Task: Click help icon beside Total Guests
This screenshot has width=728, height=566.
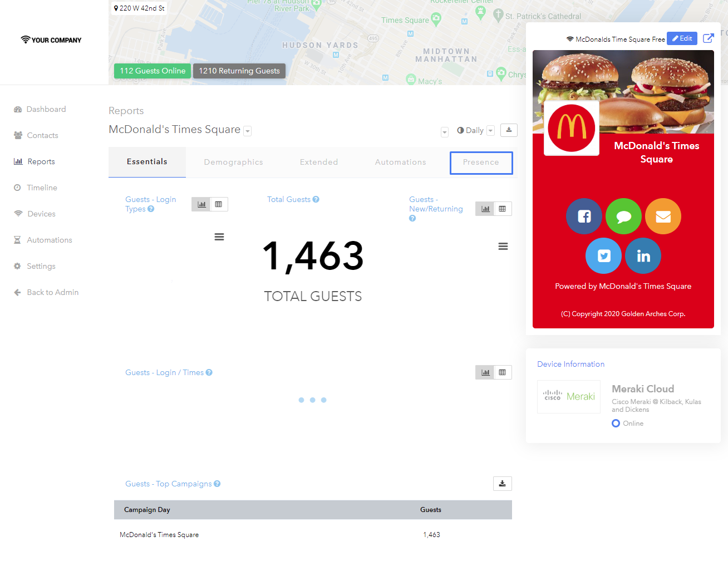Action: pyautogui.click(x=316, y=199)
